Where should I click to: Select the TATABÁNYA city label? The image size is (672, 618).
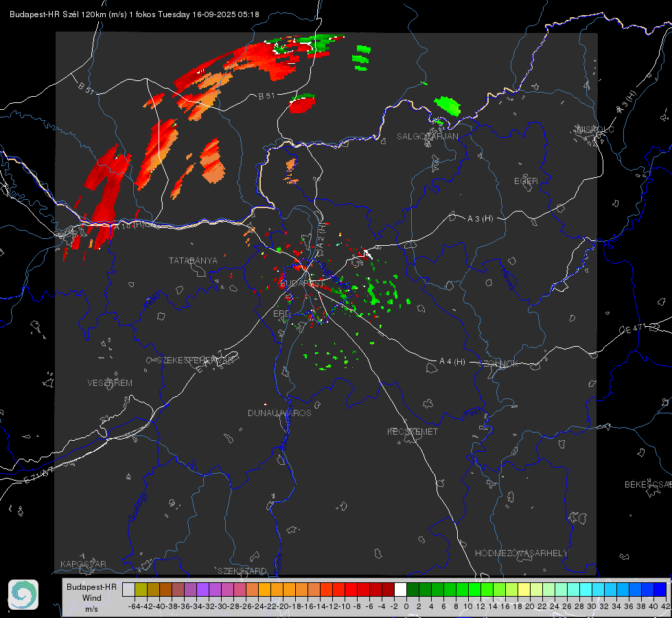click(x=193, y=261)
